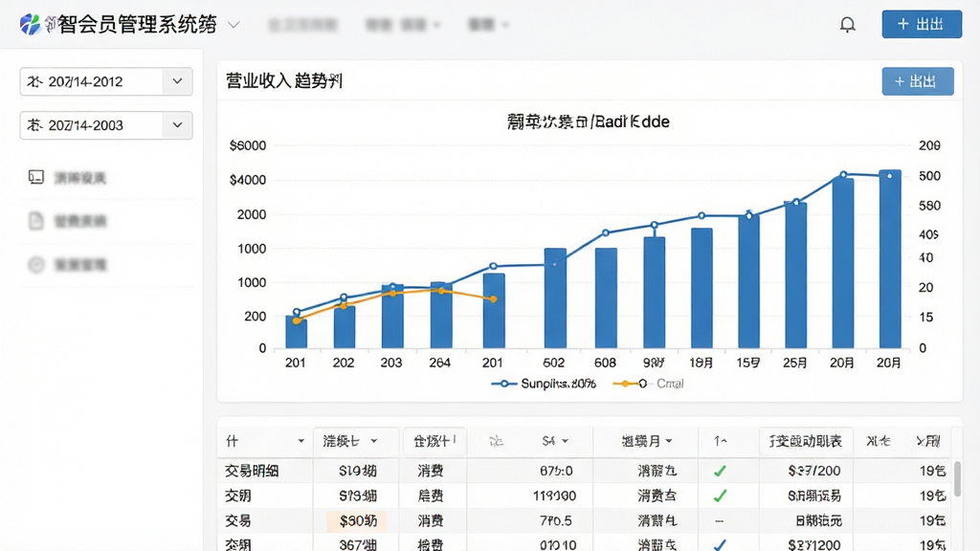Open the S4 column header dropdown
980x551 pixels.
tap(555, 441)
